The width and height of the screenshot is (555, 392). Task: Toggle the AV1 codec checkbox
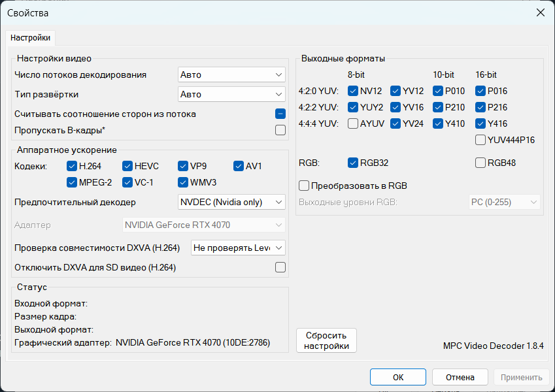239,166
